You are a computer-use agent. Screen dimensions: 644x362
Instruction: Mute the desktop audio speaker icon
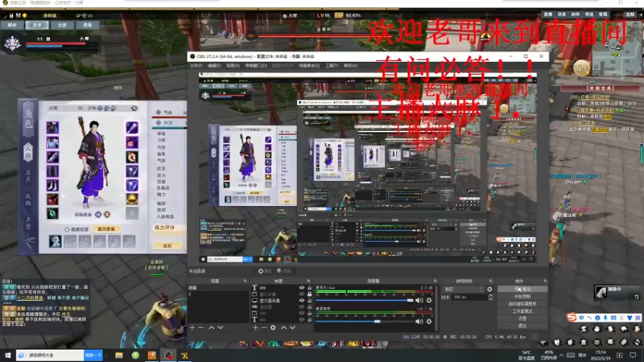pyautogui.click(x=419, y=321)
